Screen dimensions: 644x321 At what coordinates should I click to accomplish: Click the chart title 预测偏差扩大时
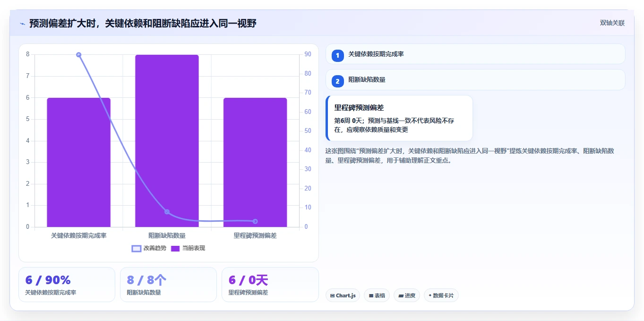pyautogui.click(x=143, y=23)
